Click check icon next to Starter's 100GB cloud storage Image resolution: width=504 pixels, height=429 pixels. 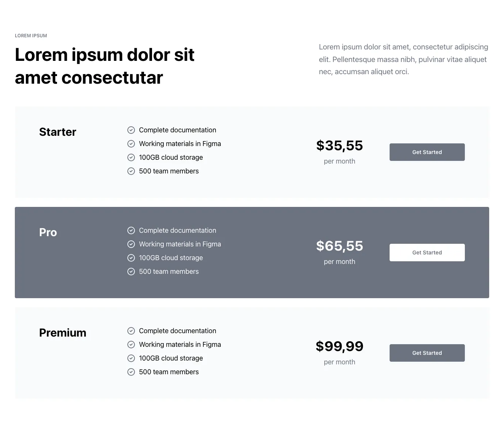(131, 157)
